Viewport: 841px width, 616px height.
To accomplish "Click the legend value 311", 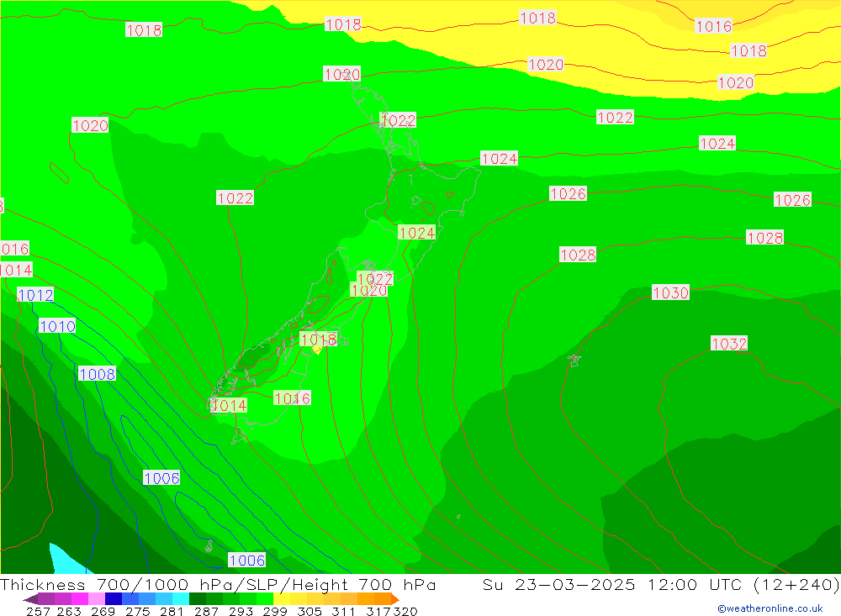I will coord(344,611).
